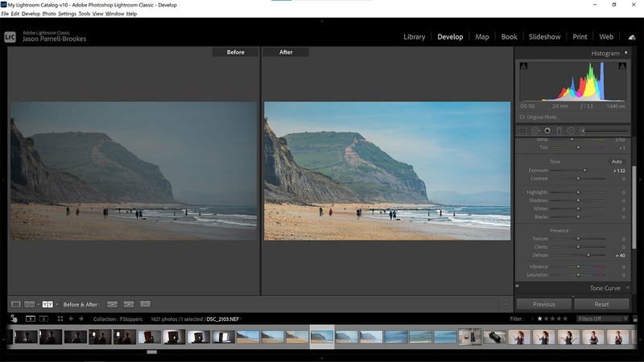
Task: Toggle shadow clipping indicator in histogram
Action: [523, 66]
